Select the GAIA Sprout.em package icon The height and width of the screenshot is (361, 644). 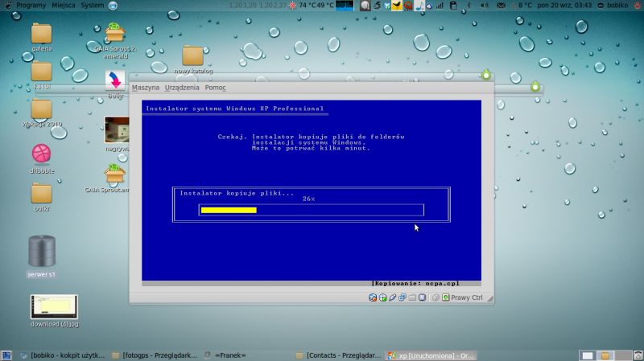click(x=114, y=178)
